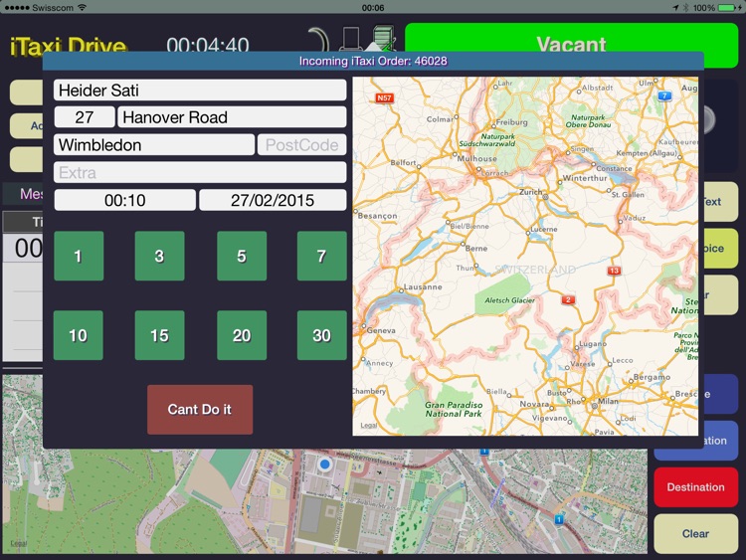746x560 pixels.
Task: Click the blue 7 road marker on map
Action: tap(664, 95)
